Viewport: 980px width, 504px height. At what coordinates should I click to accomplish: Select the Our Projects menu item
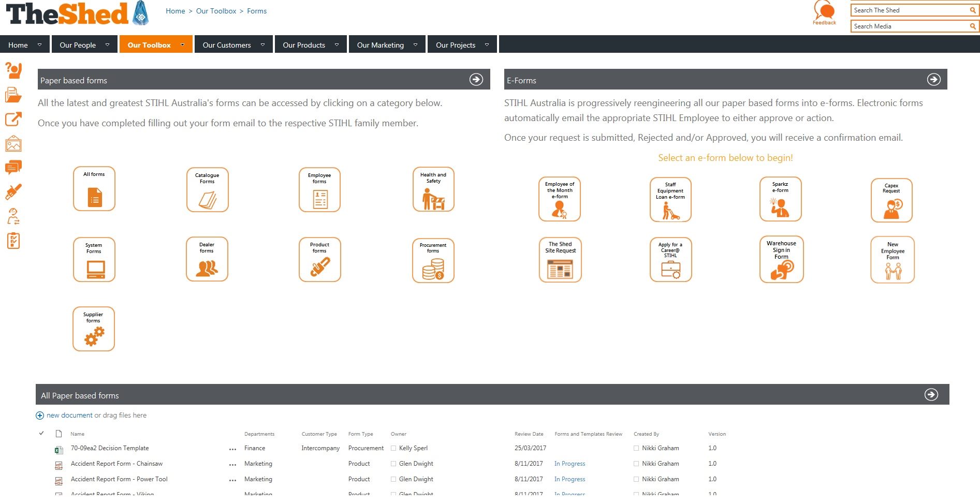click(456, 45)
